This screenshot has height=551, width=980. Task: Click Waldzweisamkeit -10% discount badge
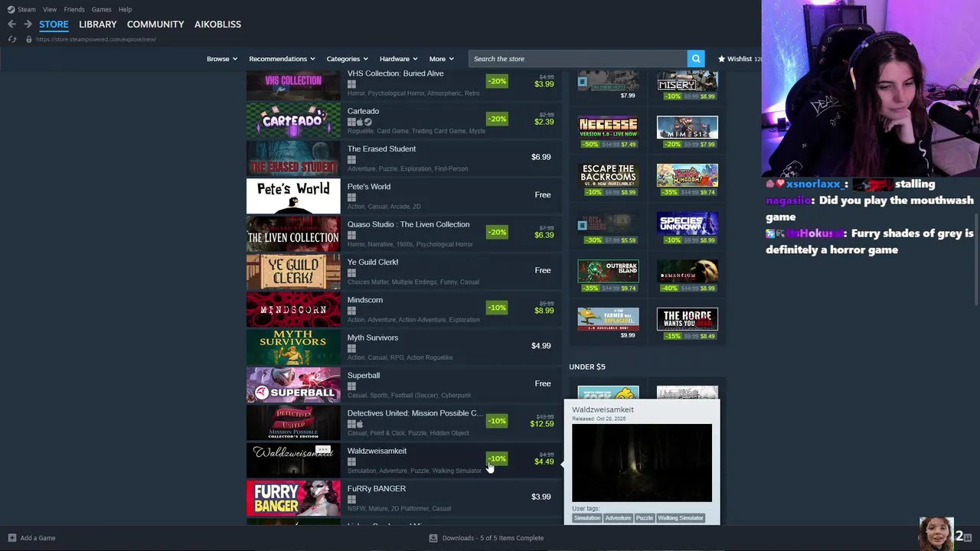coord(497,459)
